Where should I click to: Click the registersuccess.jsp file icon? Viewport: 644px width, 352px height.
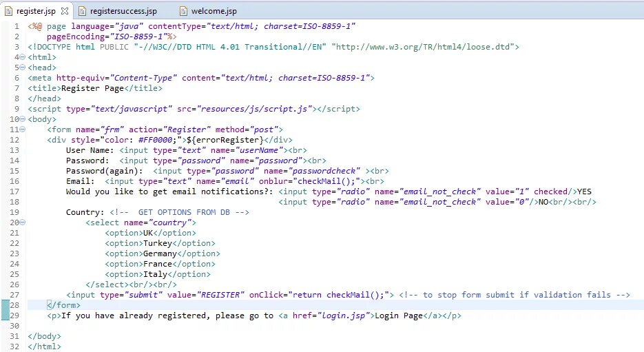82,11
